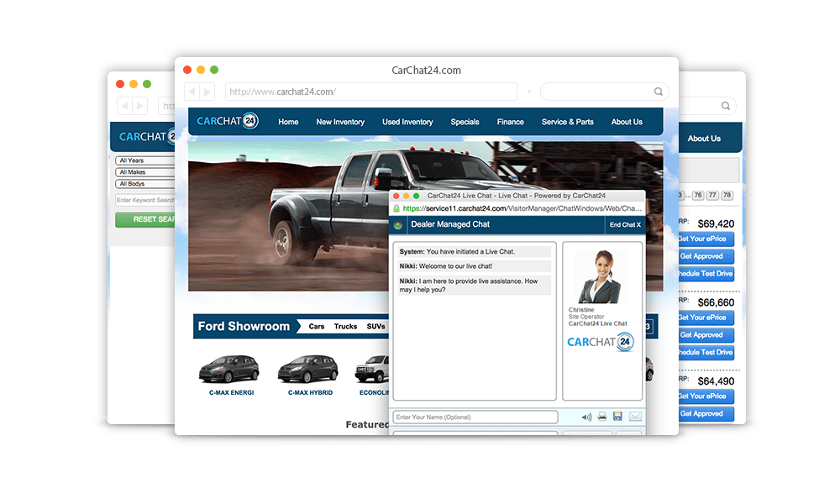This screenshot has height=504, width=840.
Task: Click the email transcript envelope icon
Action: point(635,416)
